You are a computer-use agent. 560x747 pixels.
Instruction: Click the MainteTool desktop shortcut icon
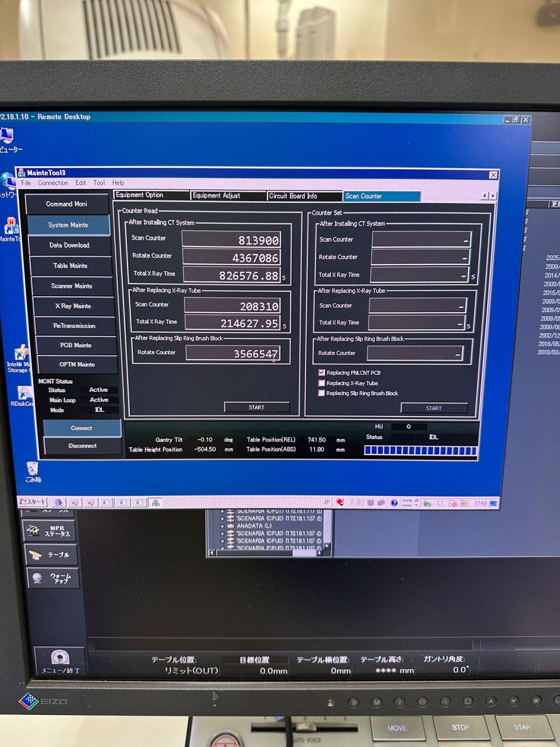click(x=11, y=228)
